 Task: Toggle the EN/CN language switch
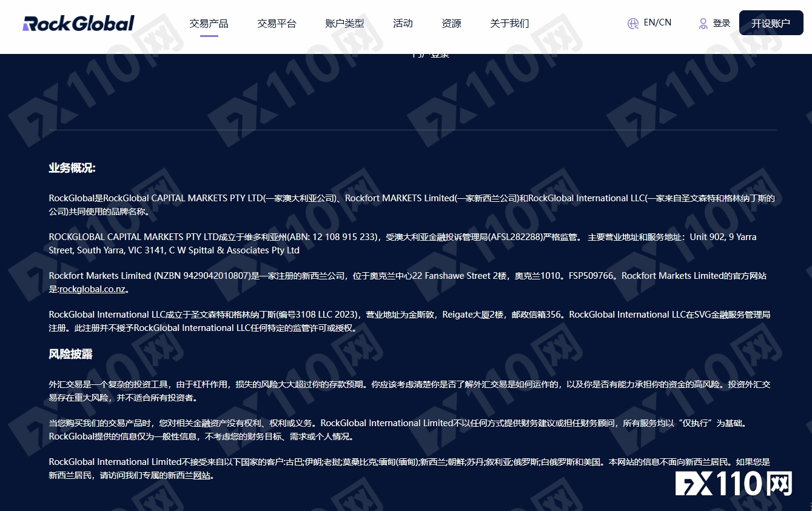coord(656,22)
